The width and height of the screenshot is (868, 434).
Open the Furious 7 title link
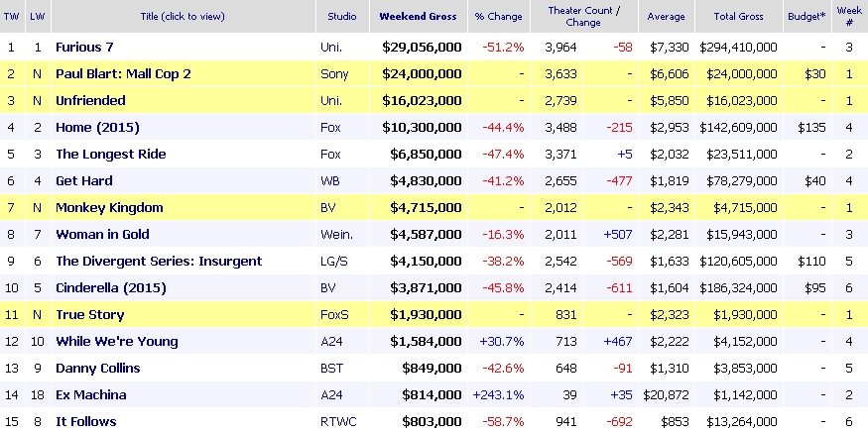pyautogui.click(x=84, y=47)
